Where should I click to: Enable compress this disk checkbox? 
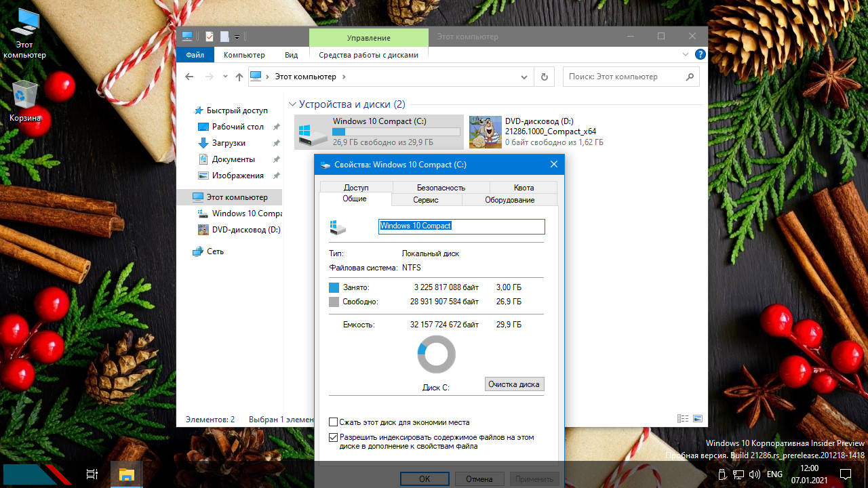pyautogui.click(x=333, y=422)
